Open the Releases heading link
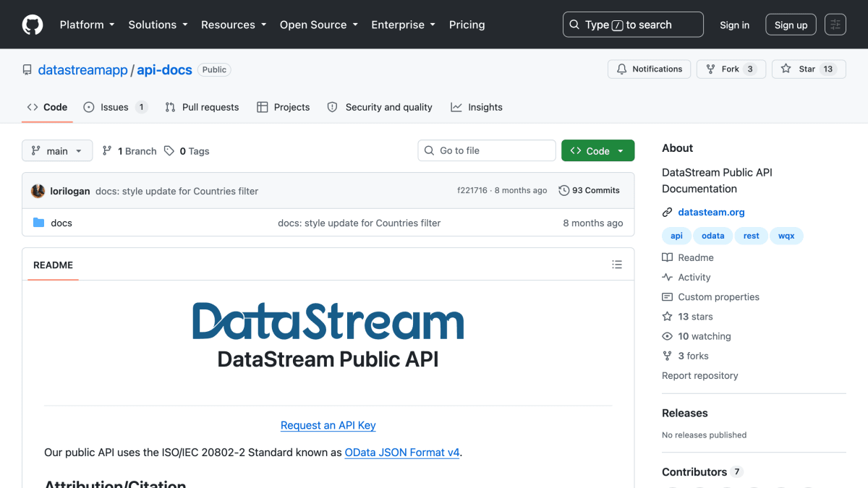868x488 pixels. (x=684, y=414)
